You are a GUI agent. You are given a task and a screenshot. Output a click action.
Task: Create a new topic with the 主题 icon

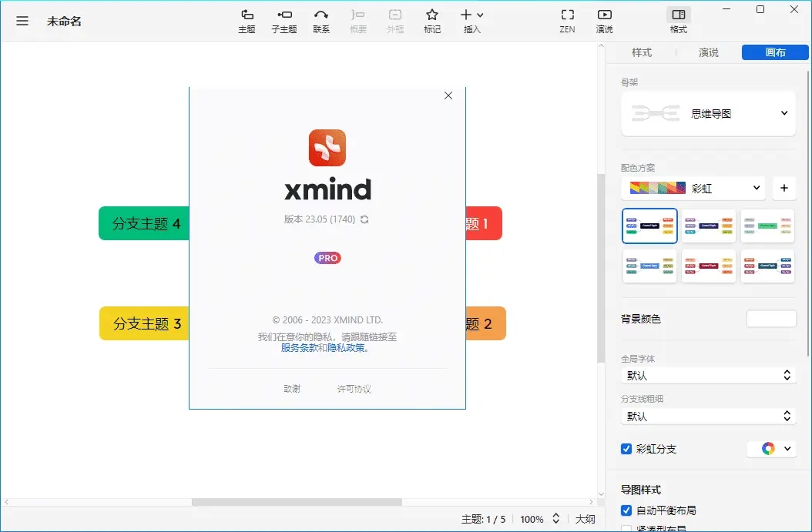click(x=247, y=21)
